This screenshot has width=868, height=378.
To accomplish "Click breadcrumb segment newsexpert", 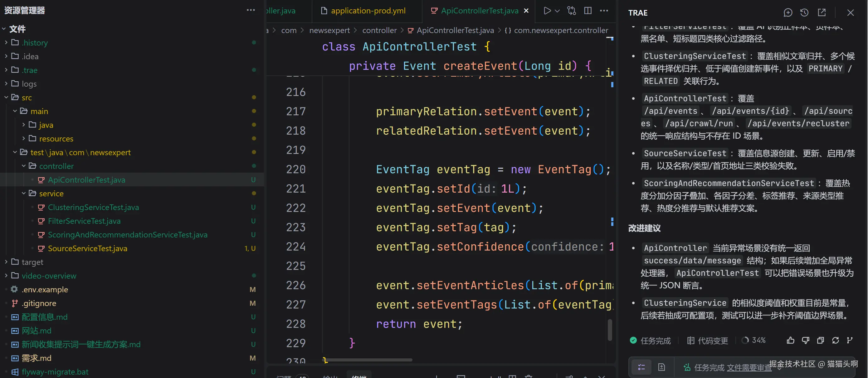I will (x=329, y=30).
